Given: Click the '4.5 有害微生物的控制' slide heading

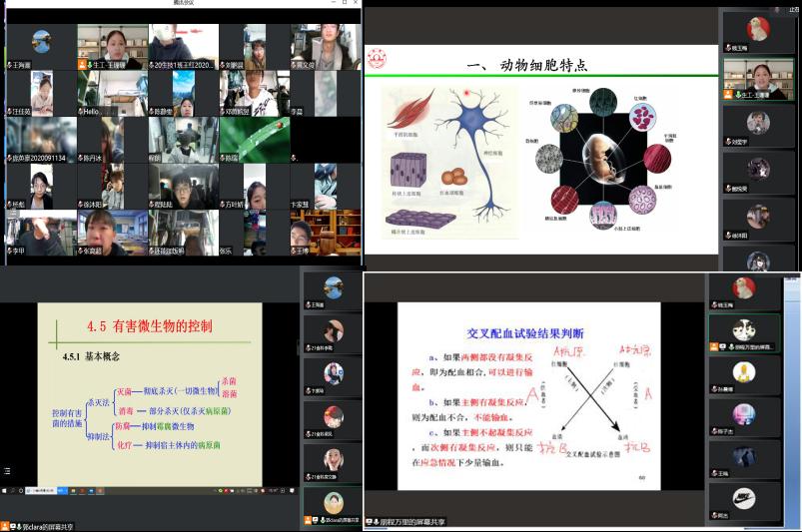Looking at the screenshot, I should 149,326.
